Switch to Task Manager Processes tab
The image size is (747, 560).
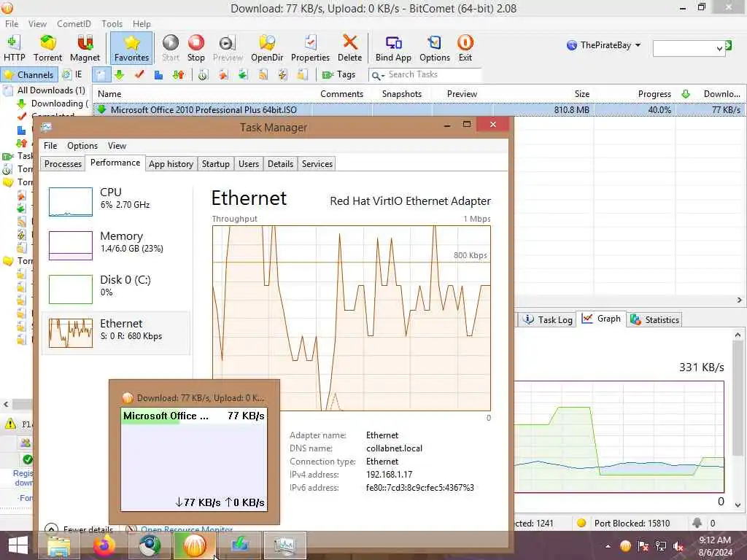pos(63,164)
